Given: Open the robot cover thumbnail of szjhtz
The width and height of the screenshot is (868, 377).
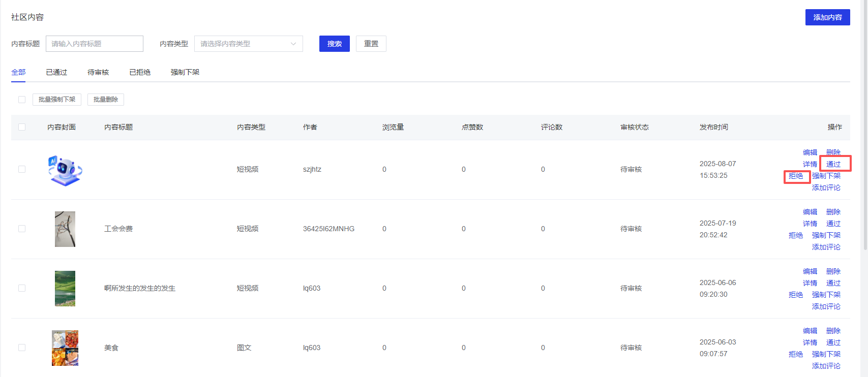Looking at the screenshot, I should pos(65,170).
